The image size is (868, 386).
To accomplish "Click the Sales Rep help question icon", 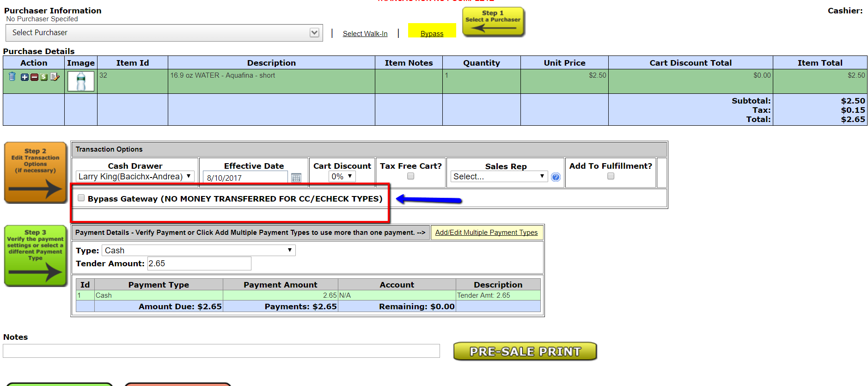I will pos(556,177).
